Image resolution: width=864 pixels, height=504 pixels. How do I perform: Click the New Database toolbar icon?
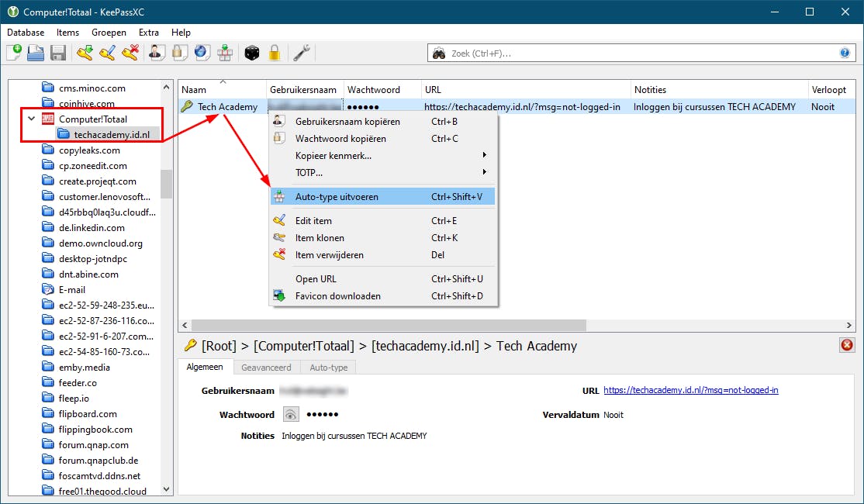coord(14,53)
